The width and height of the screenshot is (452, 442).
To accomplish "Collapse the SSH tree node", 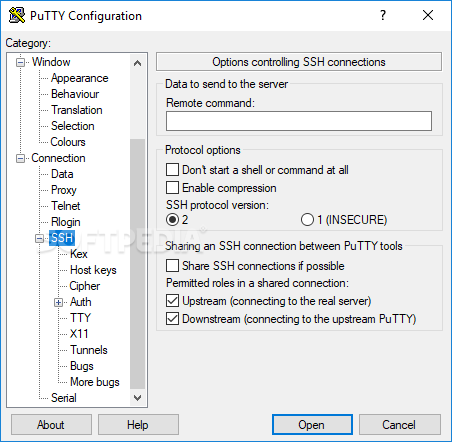I will tap(40, 238).
